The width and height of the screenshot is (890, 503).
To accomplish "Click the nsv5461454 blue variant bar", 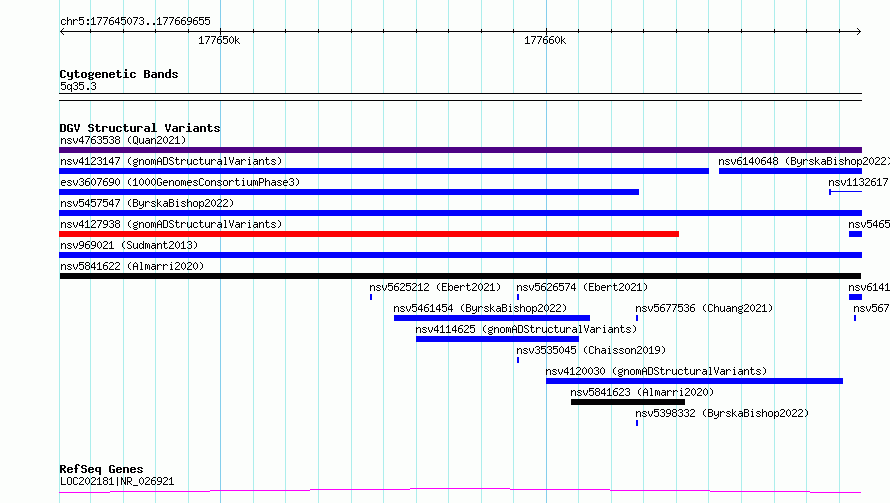I will [492, 318].
